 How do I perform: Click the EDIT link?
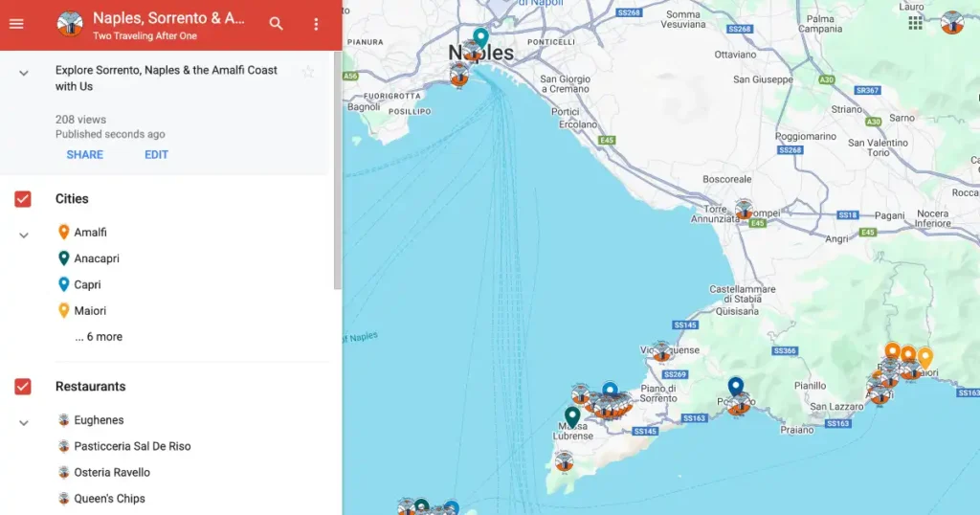tap(156, 155)
